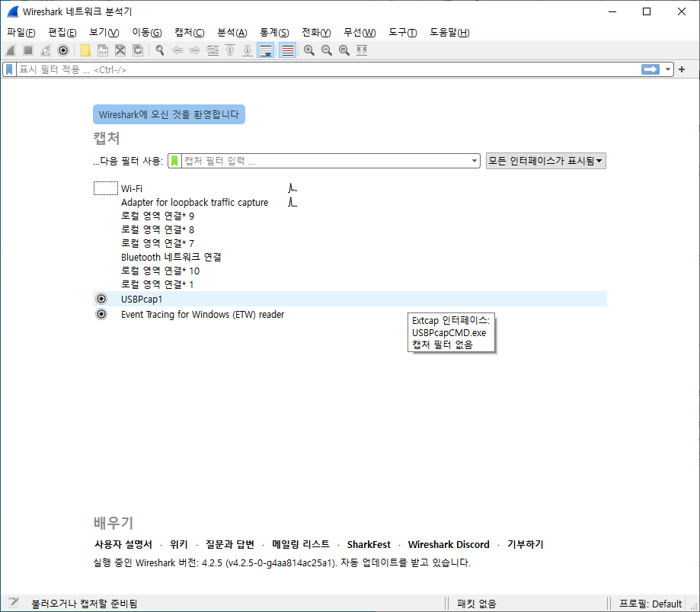Viewport: 700px width, 612px height.
Task: Open the 분석(A) menu
Action: [232, 32]
